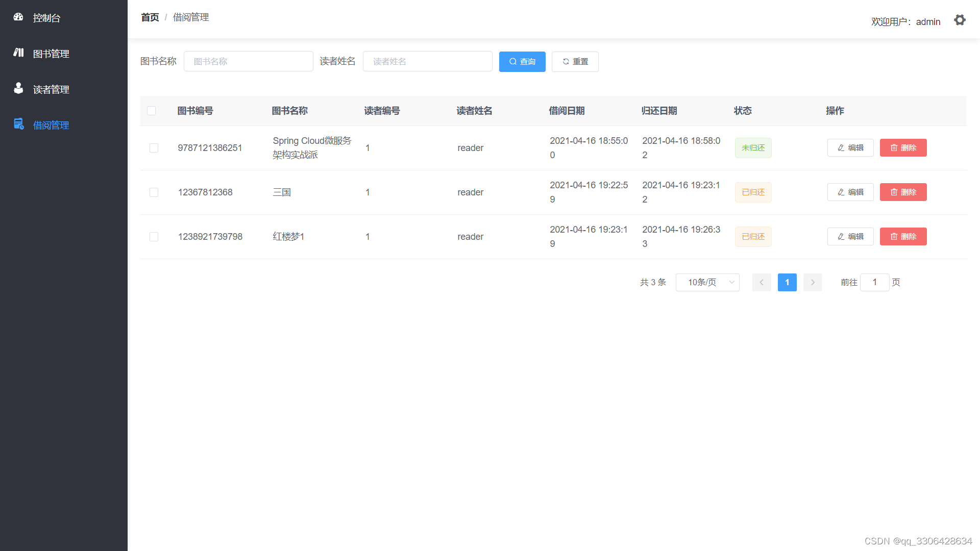Click the 重置 reset button
Image resolution: width=980 pixels, height=551 pixels.
575,62
